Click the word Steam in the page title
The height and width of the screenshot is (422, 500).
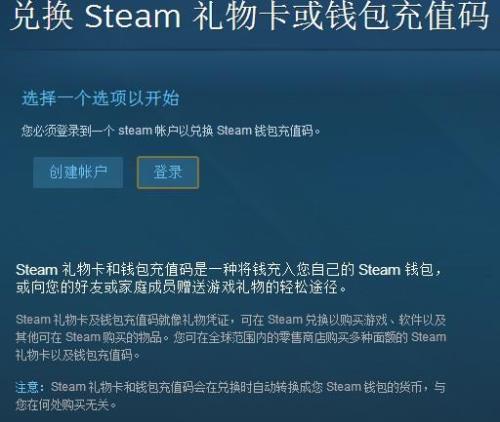[133, 16]
